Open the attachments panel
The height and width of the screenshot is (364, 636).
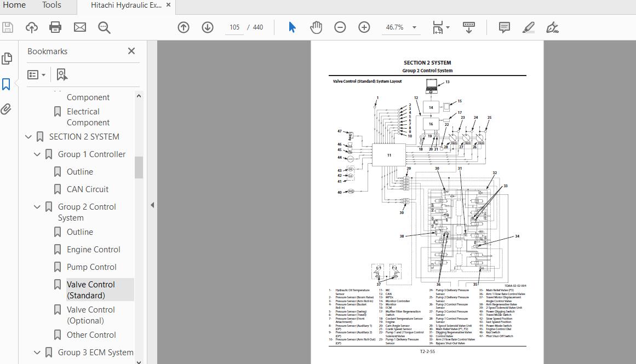point(7,109)
